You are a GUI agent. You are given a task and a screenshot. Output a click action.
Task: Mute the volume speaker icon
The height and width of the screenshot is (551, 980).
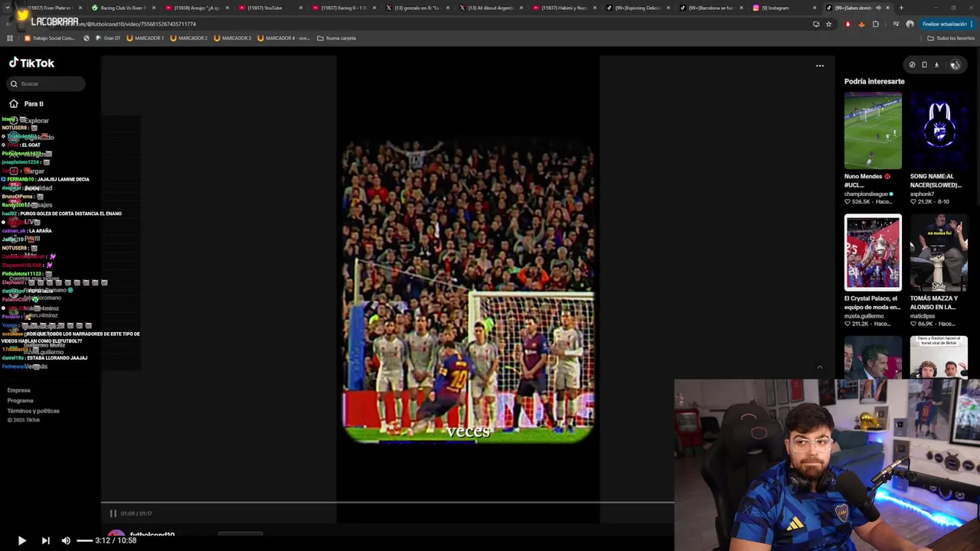point(66,540)
